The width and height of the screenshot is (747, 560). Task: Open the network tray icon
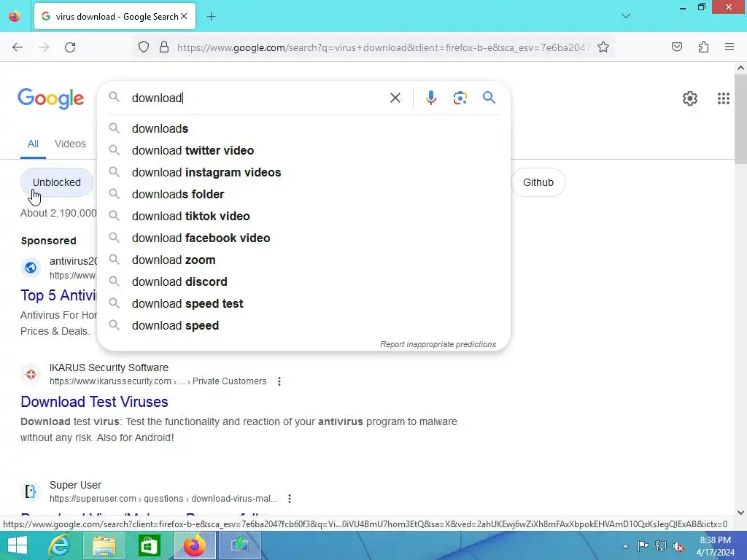point(661,546)
